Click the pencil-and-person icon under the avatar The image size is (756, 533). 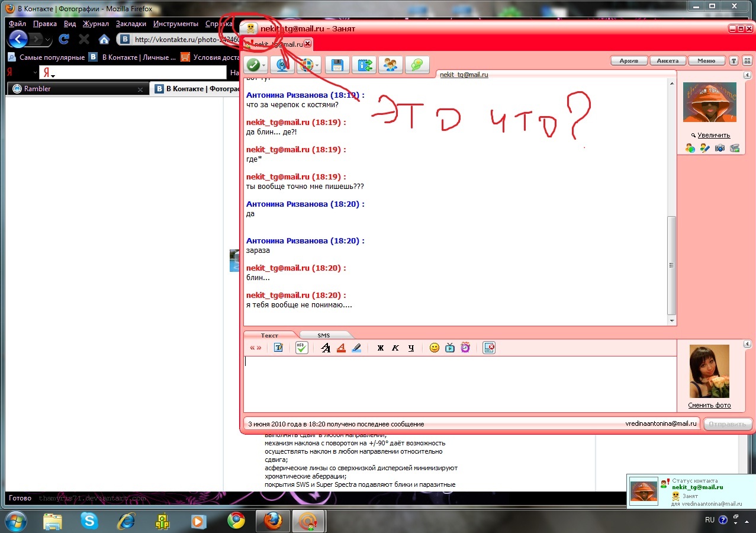click(704, 148)
